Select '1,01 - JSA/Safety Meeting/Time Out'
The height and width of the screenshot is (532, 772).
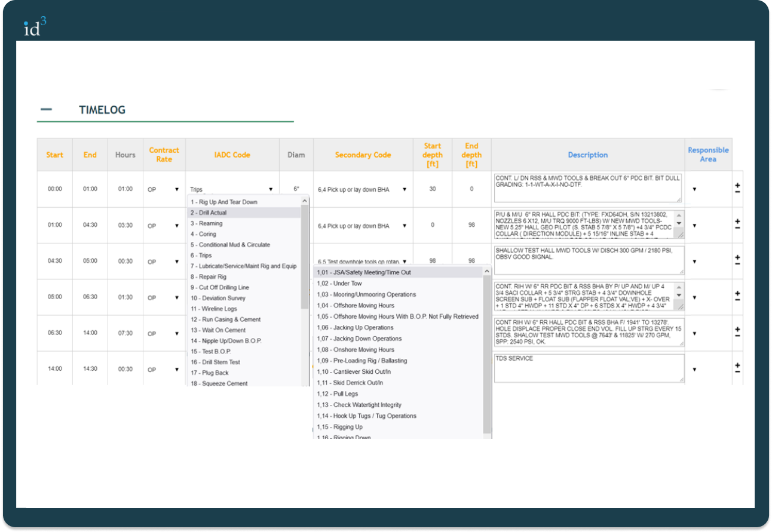point(398,272)
